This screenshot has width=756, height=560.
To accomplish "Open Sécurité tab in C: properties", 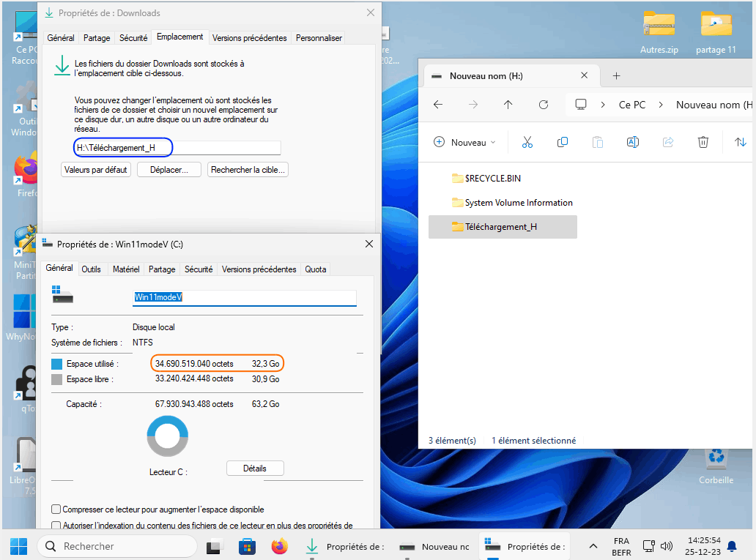I will (199, 269).
